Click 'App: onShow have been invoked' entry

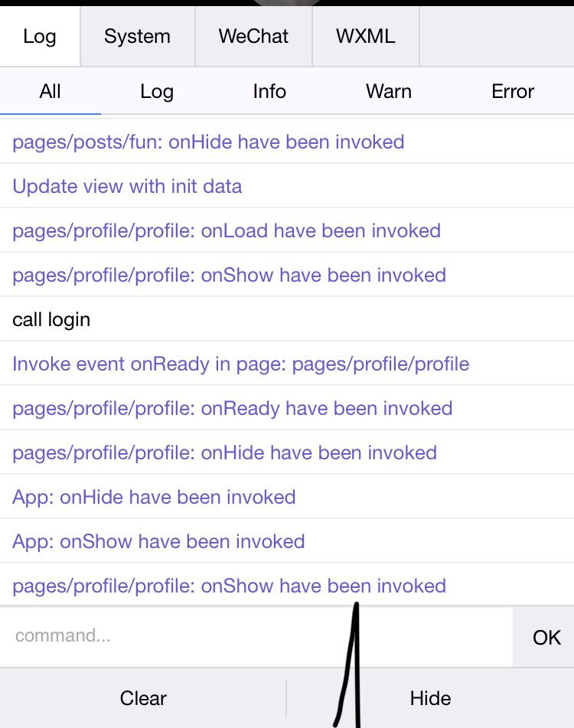(x=158, y=541)
